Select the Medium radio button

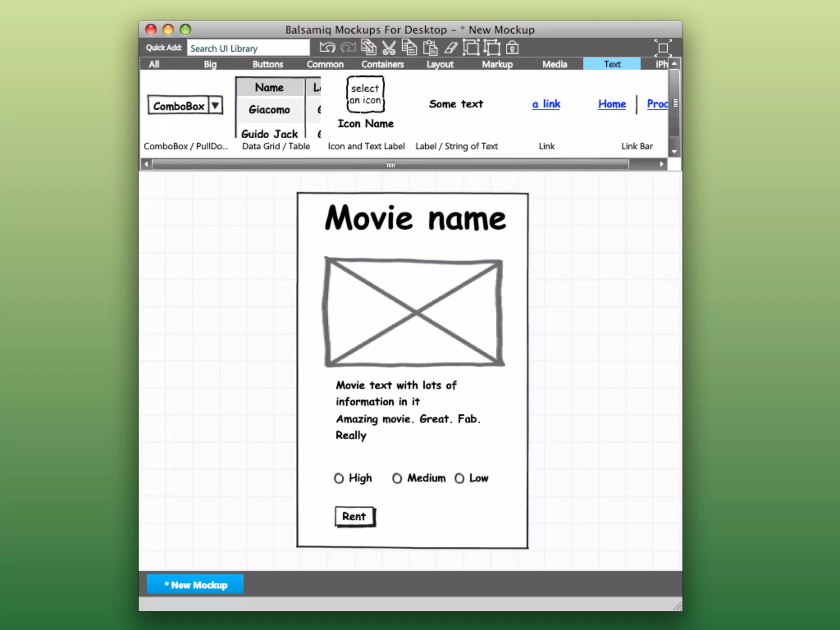(x=397, y=478)
